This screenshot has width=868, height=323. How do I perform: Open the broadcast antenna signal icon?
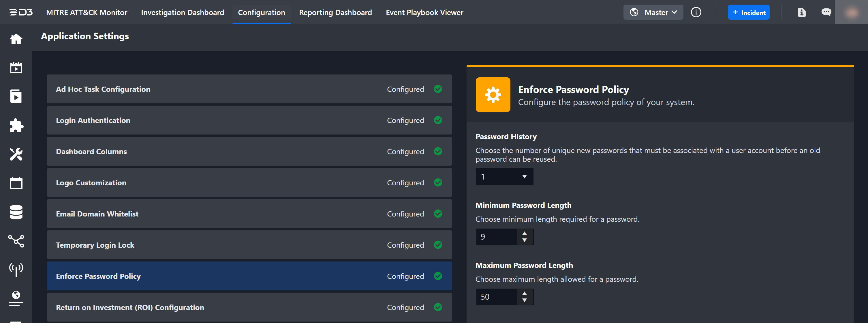coord(16,270)
